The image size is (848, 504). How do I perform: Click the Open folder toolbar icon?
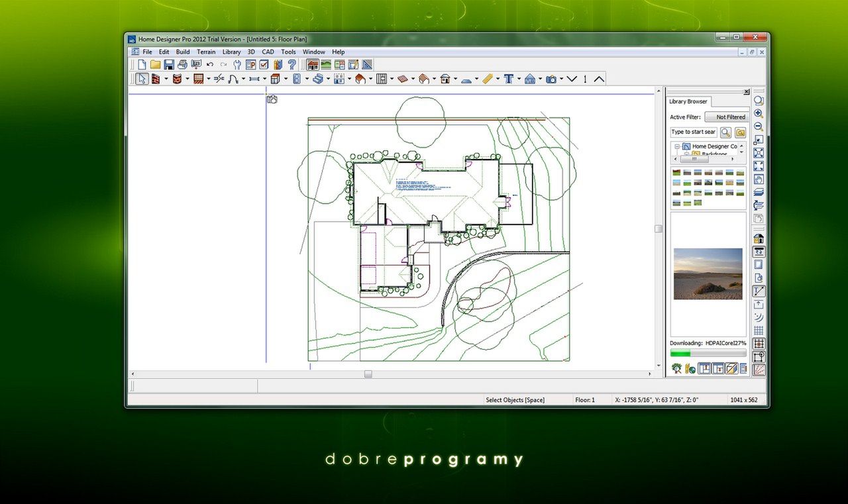tap(155, 64)
